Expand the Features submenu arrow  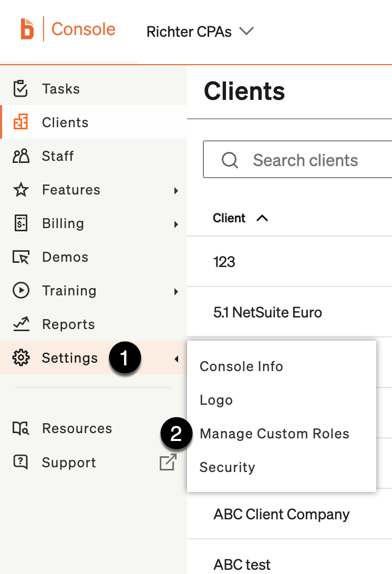pyautogui.click(x=176, y=191)
